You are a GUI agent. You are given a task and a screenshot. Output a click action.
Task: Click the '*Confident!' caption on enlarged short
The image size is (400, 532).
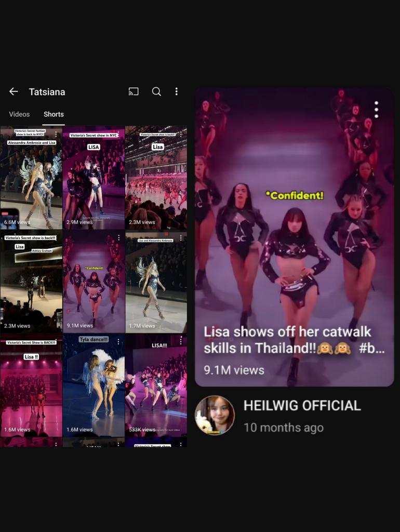click(x=294, y=195)
